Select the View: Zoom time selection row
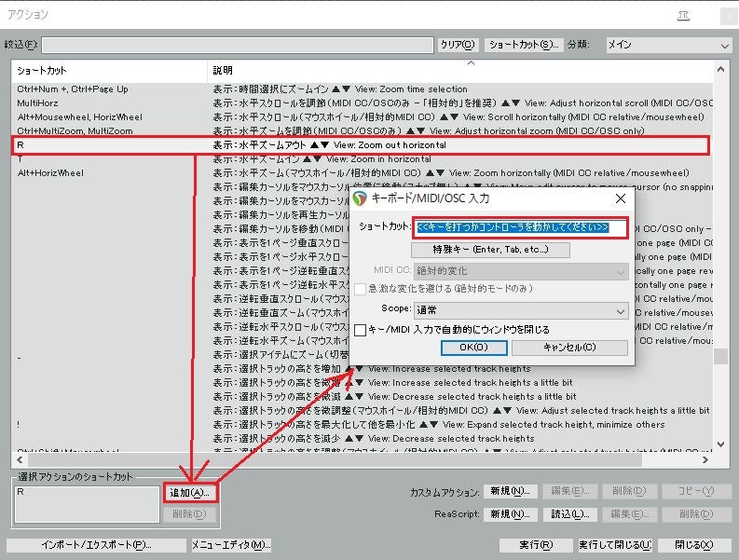Viewport: 739px width, 560px height. coord(362,89)
